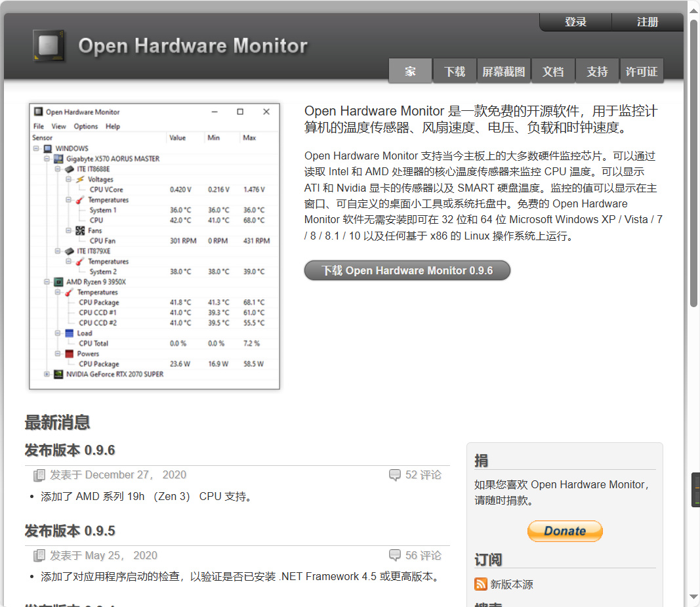
Task: Click the 订阅 sidebar heading
Action: coord(488,560)
